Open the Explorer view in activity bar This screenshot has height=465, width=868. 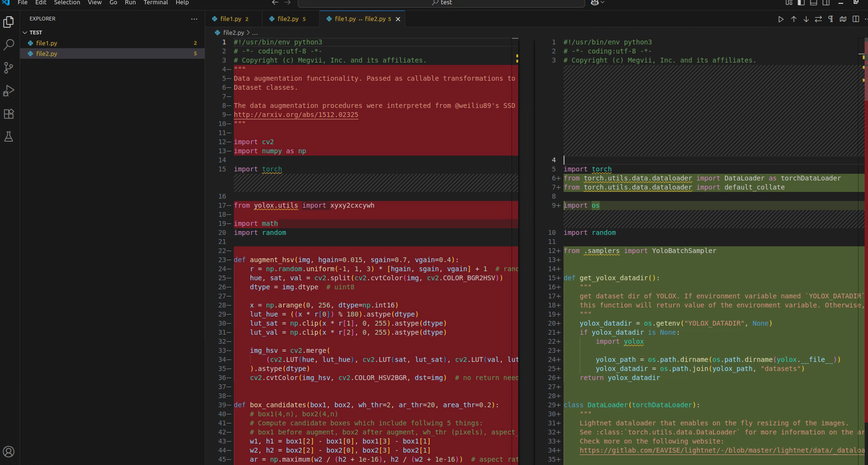(9, 21)
